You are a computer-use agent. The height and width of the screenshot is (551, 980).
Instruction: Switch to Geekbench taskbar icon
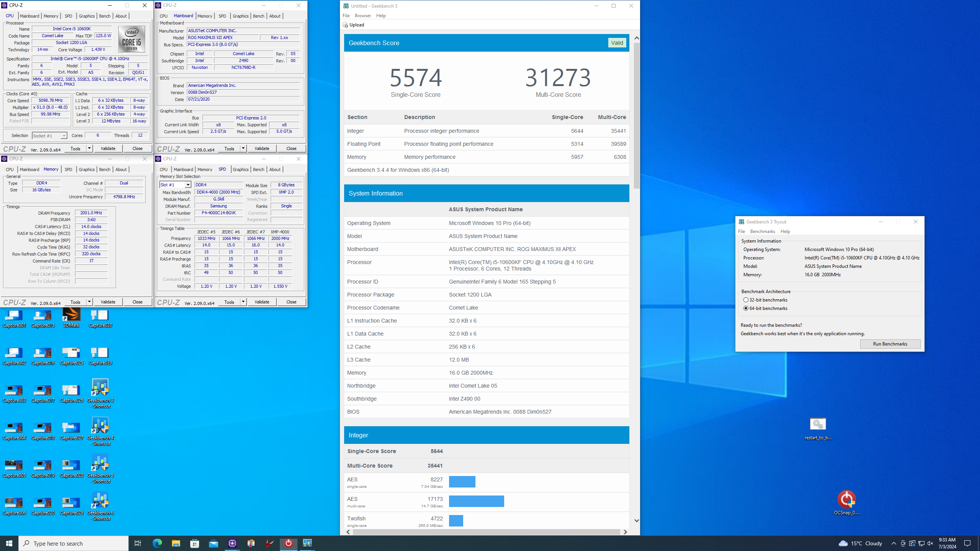[307, 543]
